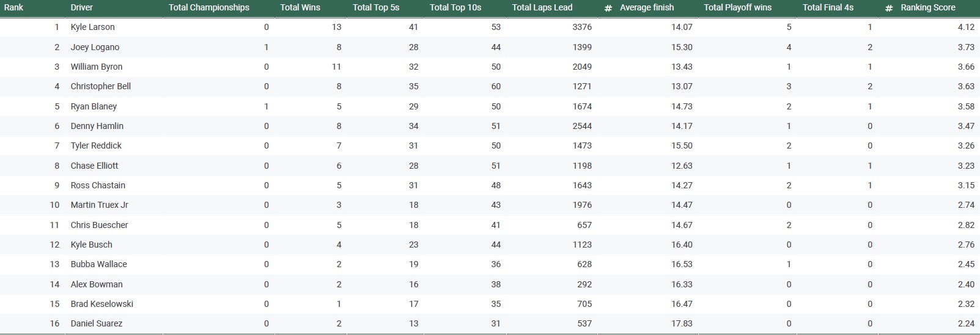The image size is (980, 335).
Task: Click the Total Wins column header
Action: 300,7
